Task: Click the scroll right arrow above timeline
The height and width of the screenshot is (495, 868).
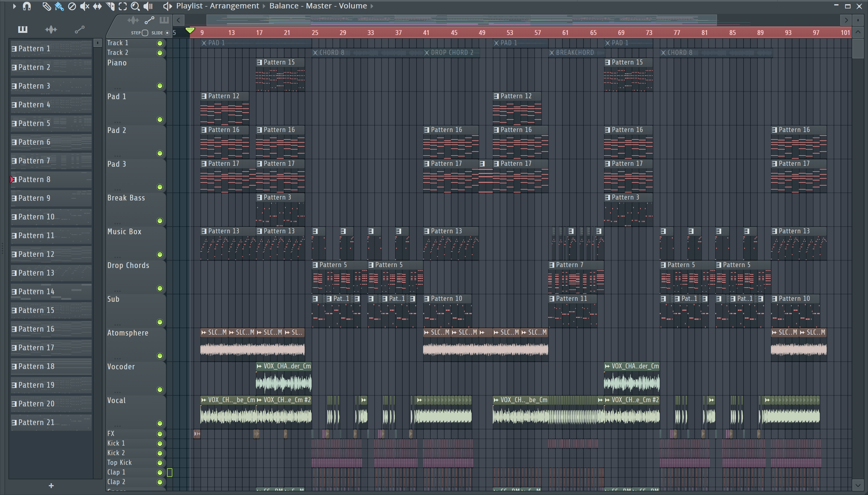Action: click(846, 20)
